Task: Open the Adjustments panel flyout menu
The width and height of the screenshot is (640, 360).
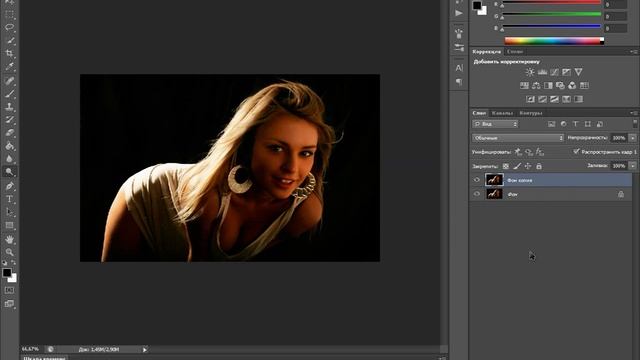Action: 634,51
